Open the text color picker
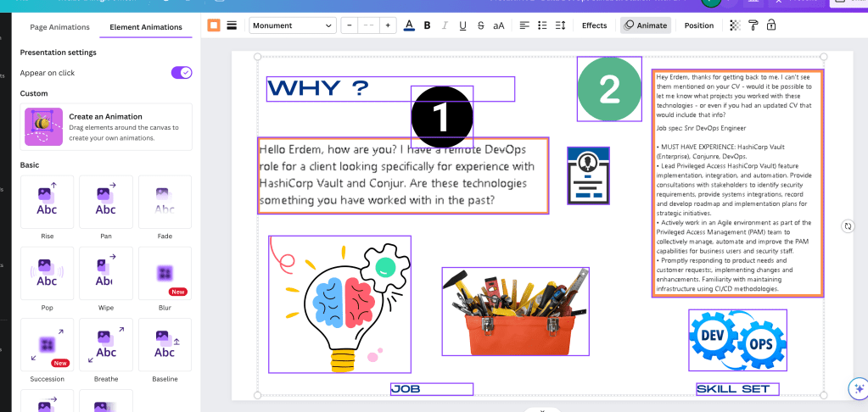The width and height of the screenshot is (868, 412). 409,25
